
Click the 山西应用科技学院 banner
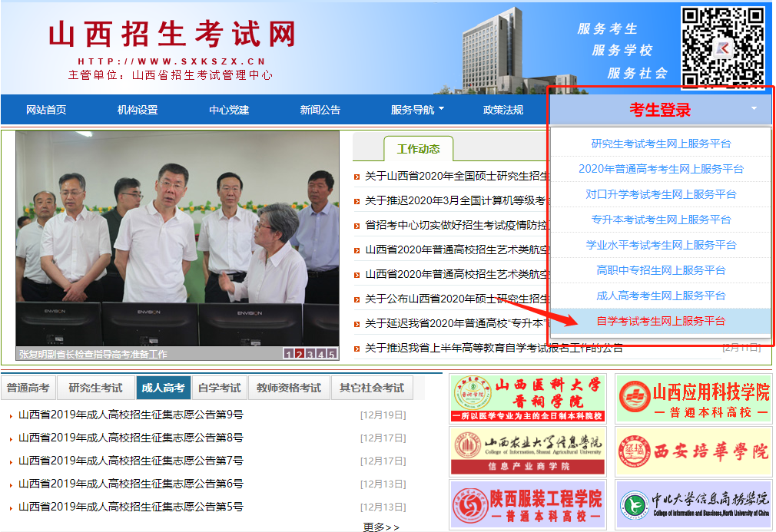[x=692, y=398]
